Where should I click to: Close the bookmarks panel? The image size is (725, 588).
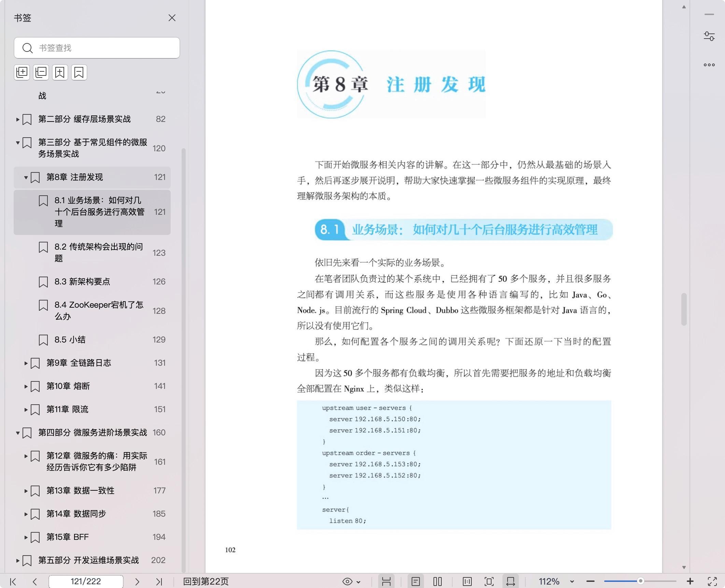pos(172,18)
